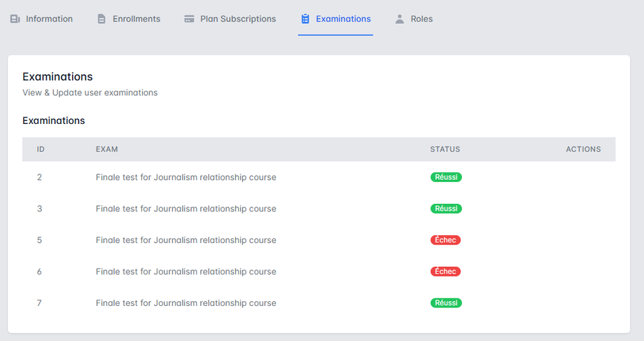Open the Enrollments tab label
This screenshot has height=341, width=644.
pyautogui.click(x=136, y=19)
